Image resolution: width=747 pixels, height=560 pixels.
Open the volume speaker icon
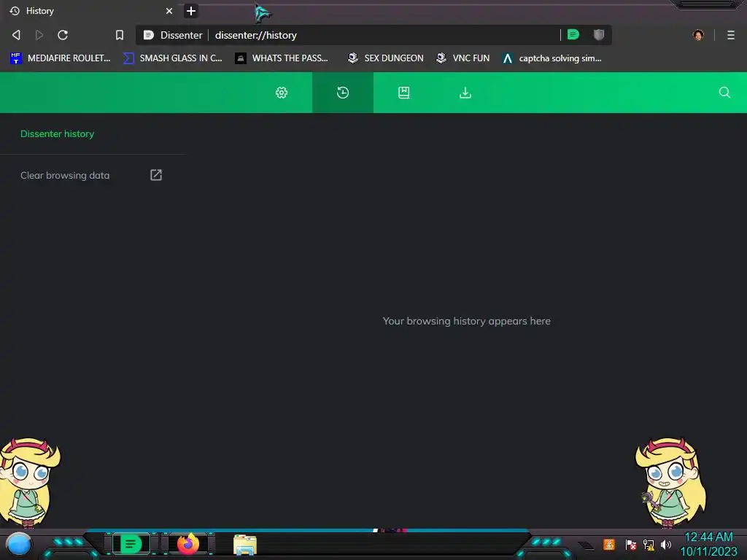click(x=665, y=544)
